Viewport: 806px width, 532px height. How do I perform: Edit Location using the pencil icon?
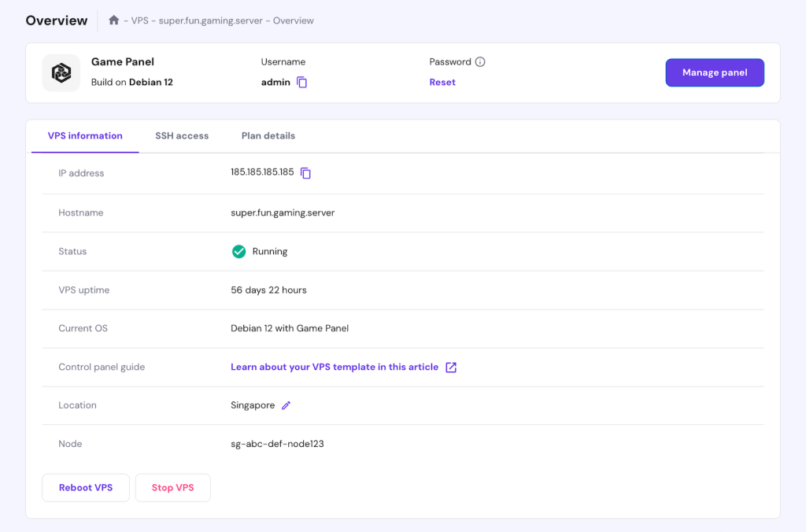pyautogui.click(x=286, y=405)
